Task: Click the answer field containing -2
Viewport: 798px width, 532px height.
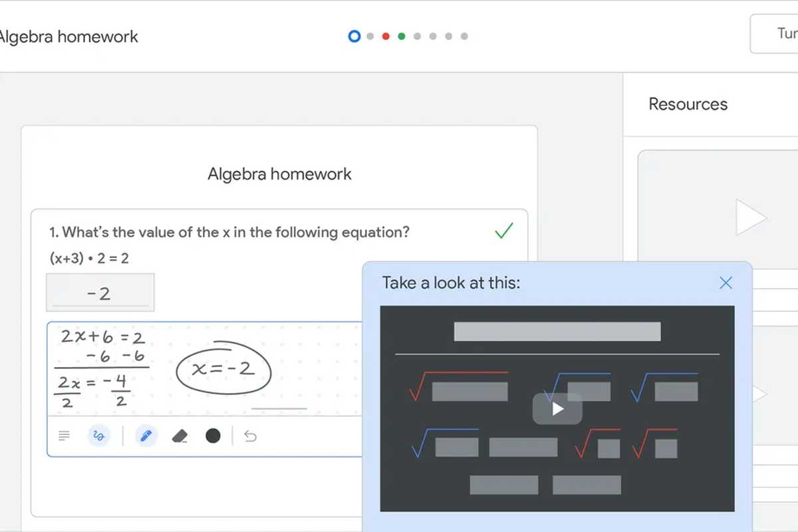Action: coord(100,293)
